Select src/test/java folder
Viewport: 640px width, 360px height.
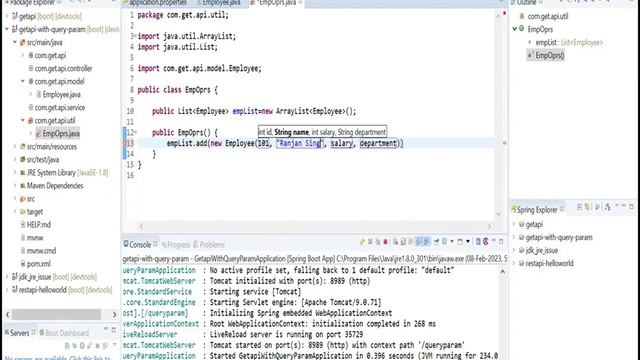tap(43, 160)
